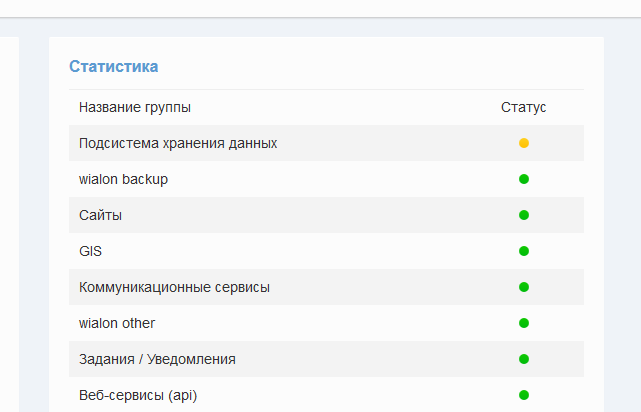Click the status indicator for Задания / Уведомления
Image resolution: width=641 pixels, height=412 pixels.
(x=524, y=359)
